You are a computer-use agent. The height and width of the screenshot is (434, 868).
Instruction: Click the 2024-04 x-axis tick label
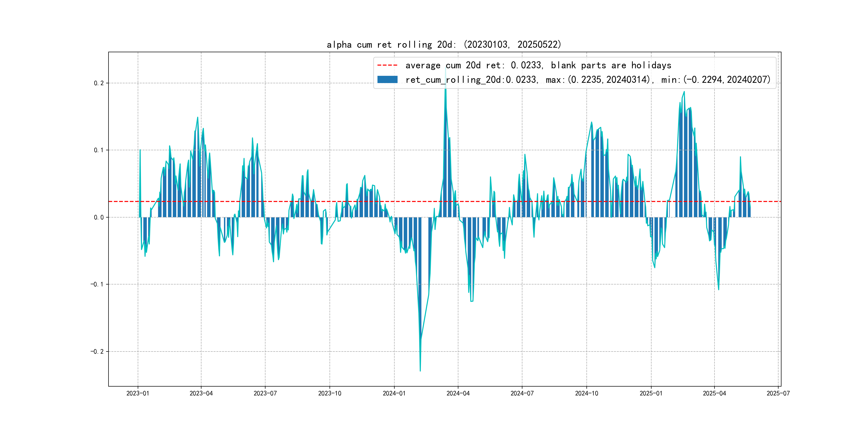pos(458,393)
